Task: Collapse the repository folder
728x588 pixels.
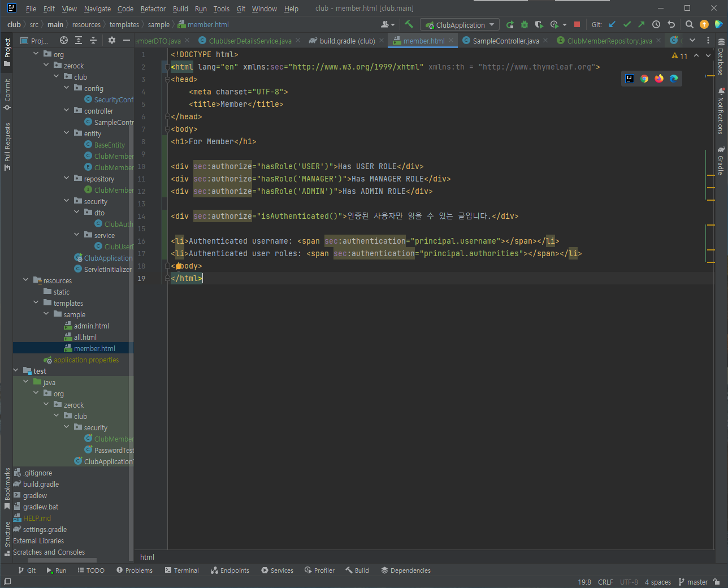Action: tap(67, 178)
